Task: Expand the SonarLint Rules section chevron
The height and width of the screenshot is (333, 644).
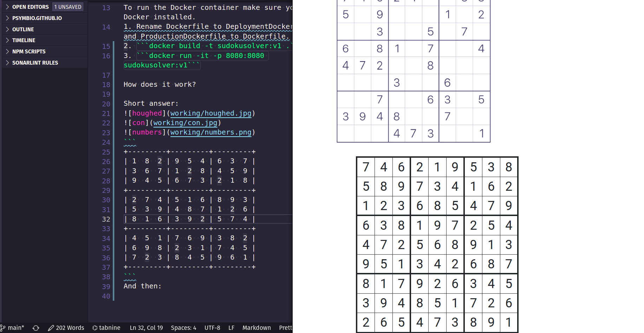Action: tap(7, 63)
